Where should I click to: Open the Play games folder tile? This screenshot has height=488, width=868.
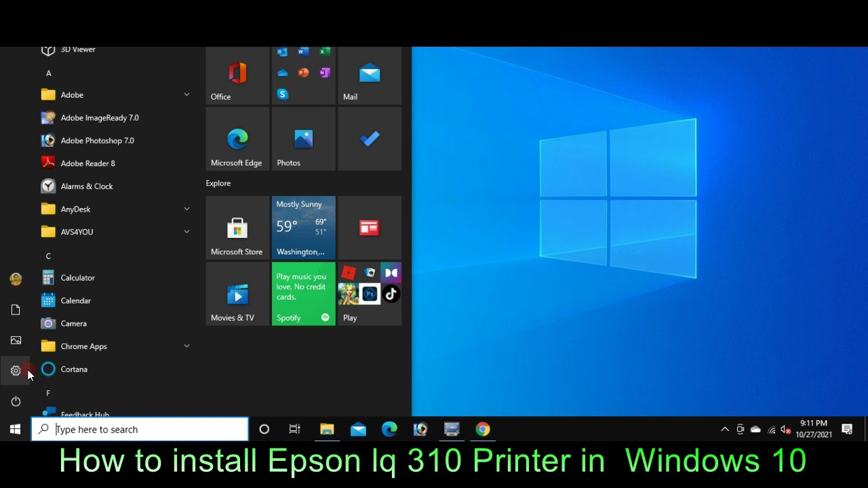[x=370, y=294]
